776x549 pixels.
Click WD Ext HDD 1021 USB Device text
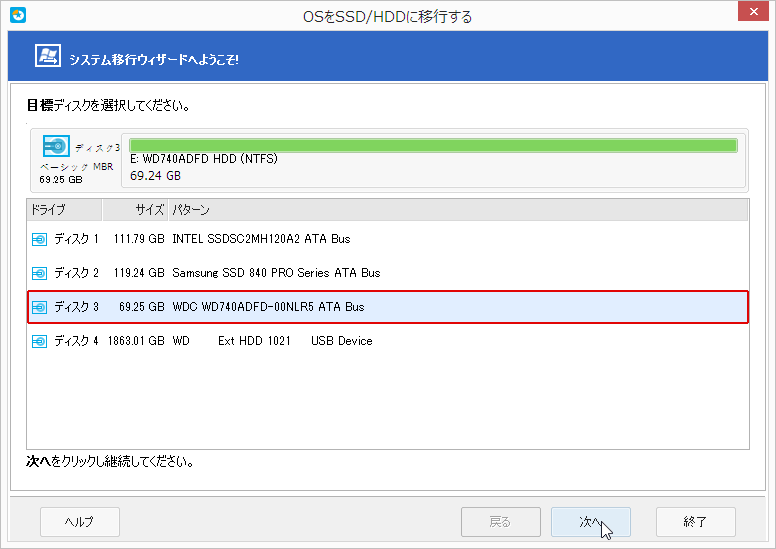click(272, 341)
